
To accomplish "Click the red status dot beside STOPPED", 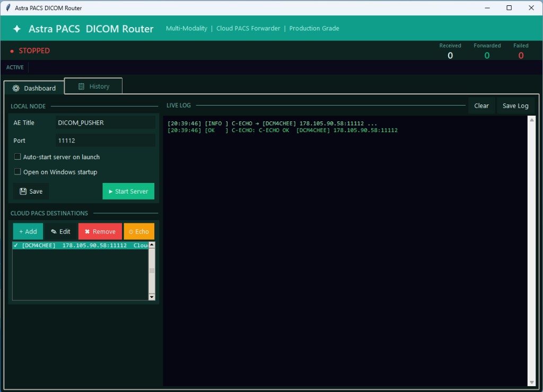I will point(12,51).
